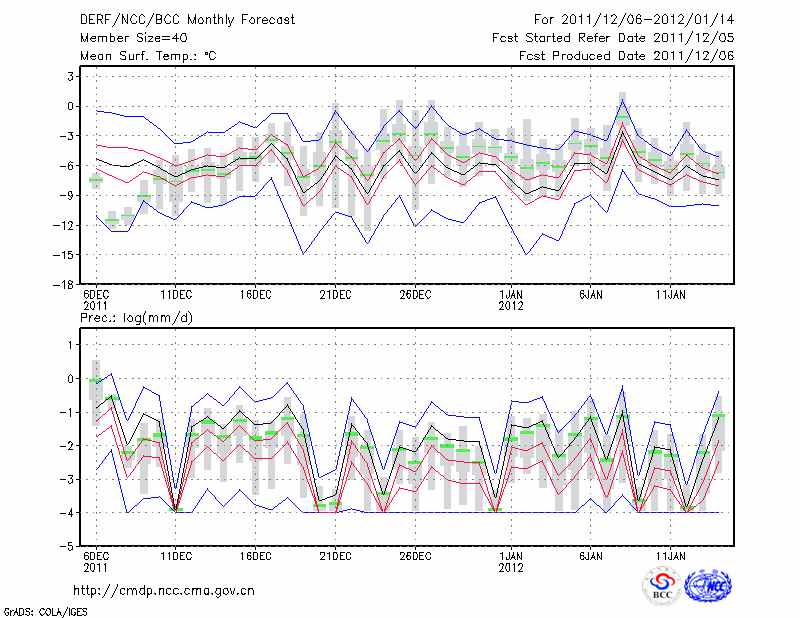The height and width of the screenshot is (618, 800).
Task: Select the Fcst Started Refer Date line
Action: tap(613, 38)
